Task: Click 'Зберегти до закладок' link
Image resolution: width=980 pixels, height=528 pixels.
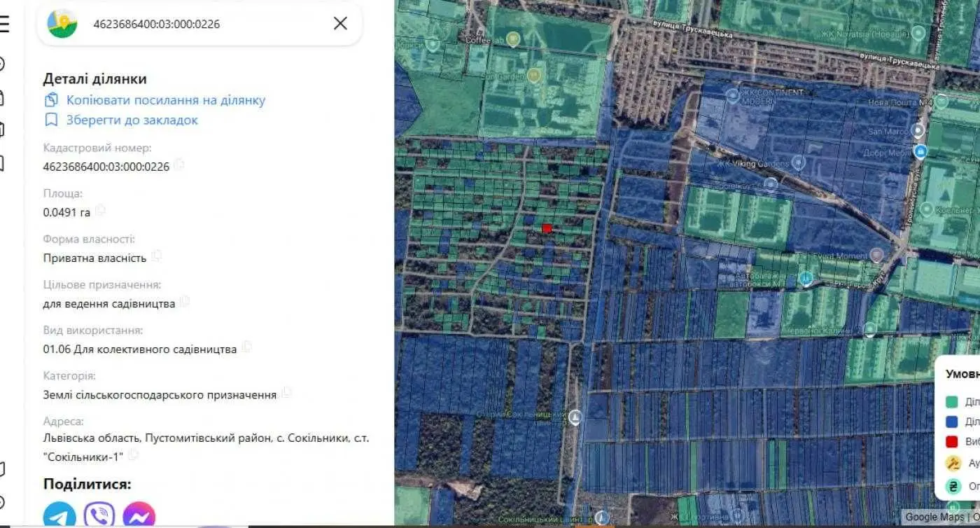Action: pyautogui.click(x=121, y=120)
